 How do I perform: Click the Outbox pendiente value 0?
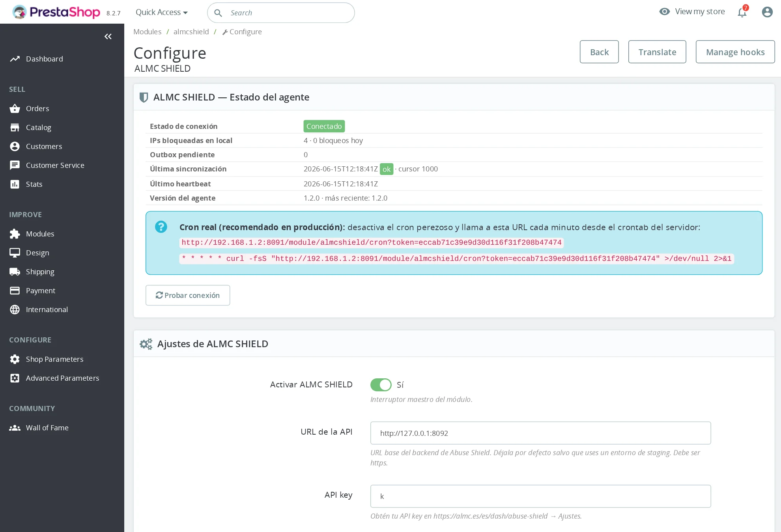point(306,155)
